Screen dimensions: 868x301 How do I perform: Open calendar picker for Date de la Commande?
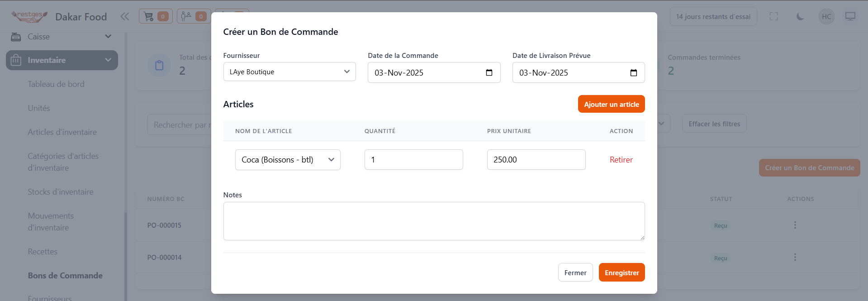(x=489, y=73)
